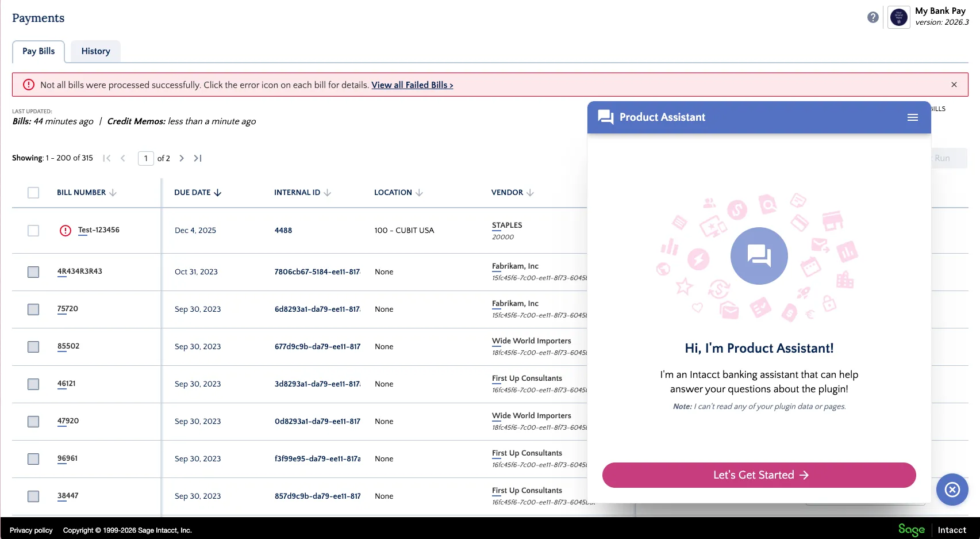
Task: Click the red alert icon in error banner
Action: tap(29, 85)
